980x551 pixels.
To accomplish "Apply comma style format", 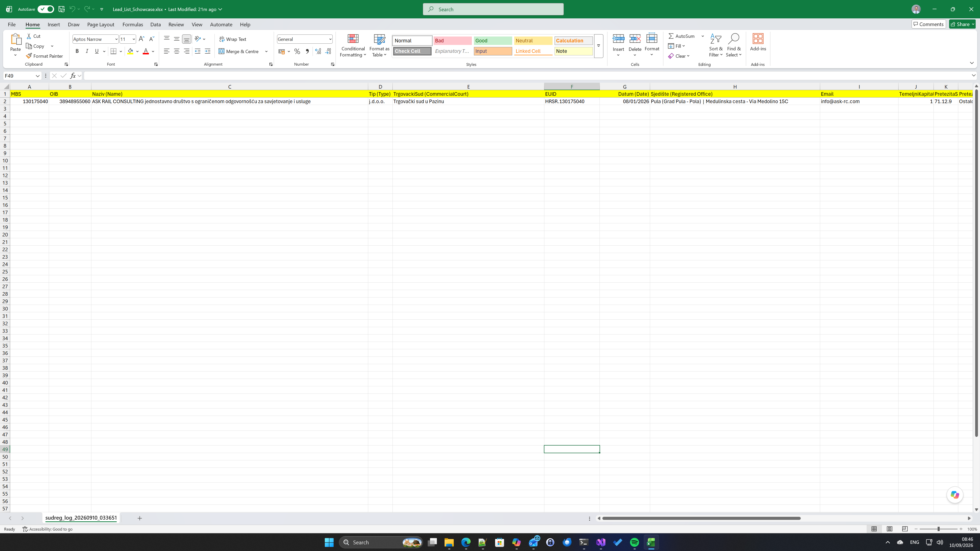I will (x=307, y=51).
